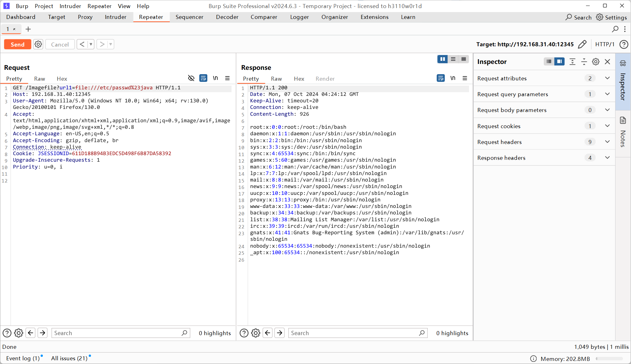Select top-bottom request/response layout
This screenshot has width=631, height=364.
pos(453,59)
